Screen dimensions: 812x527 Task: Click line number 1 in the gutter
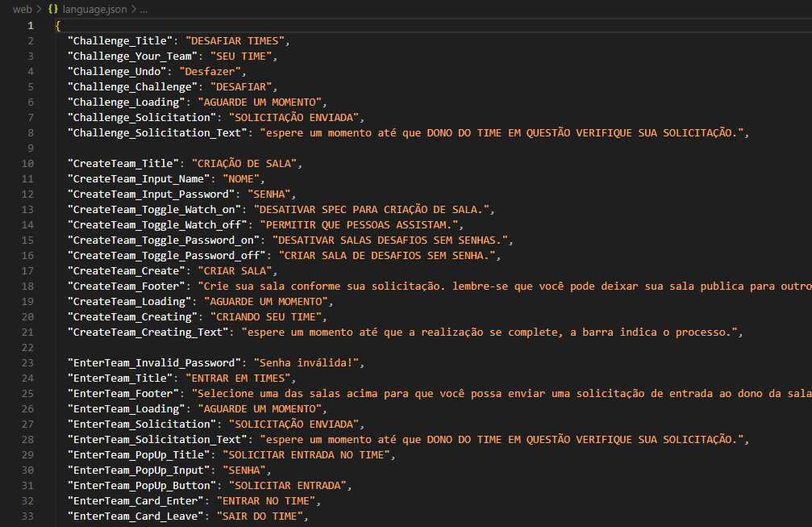coord(31,25)
